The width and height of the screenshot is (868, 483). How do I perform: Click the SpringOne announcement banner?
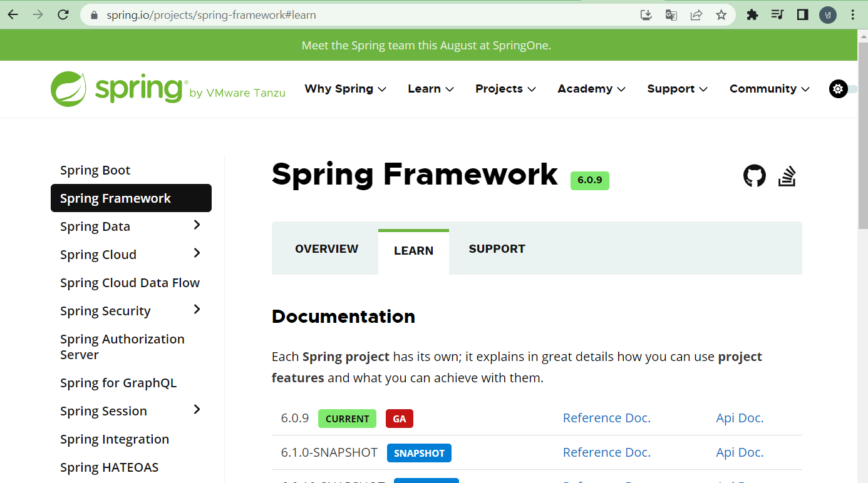coord(428,45)
